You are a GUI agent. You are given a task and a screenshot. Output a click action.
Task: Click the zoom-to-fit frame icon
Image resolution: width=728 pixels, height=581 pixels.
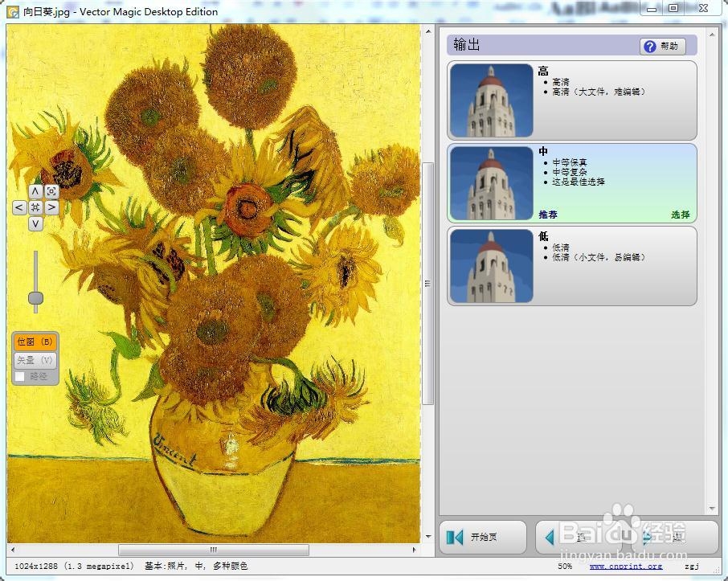[51, 191]
